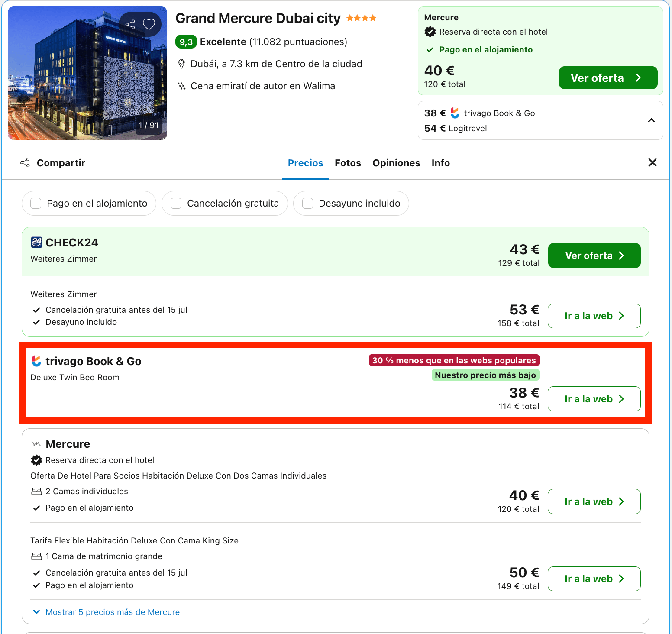Click 38 € trivago Book & Go summary row
The image size is (672, 634).
(480, 113)
